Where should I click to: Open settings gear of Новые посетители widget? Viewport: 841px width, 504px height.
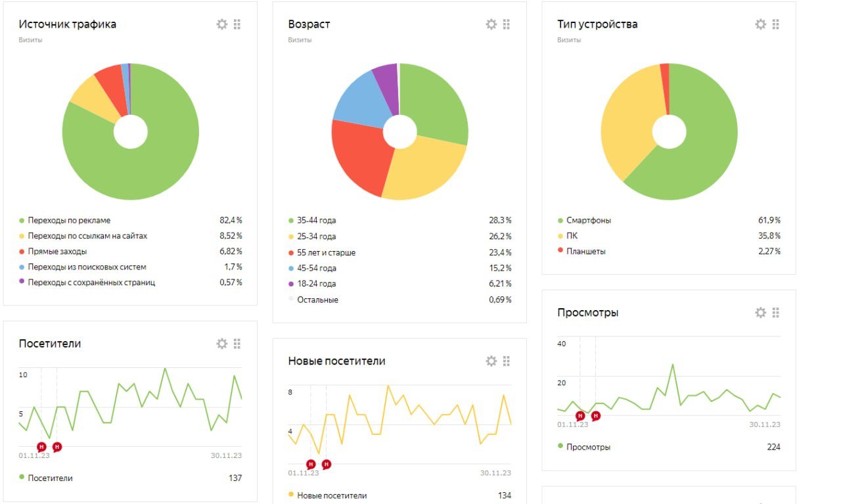[x=491, y=361]
